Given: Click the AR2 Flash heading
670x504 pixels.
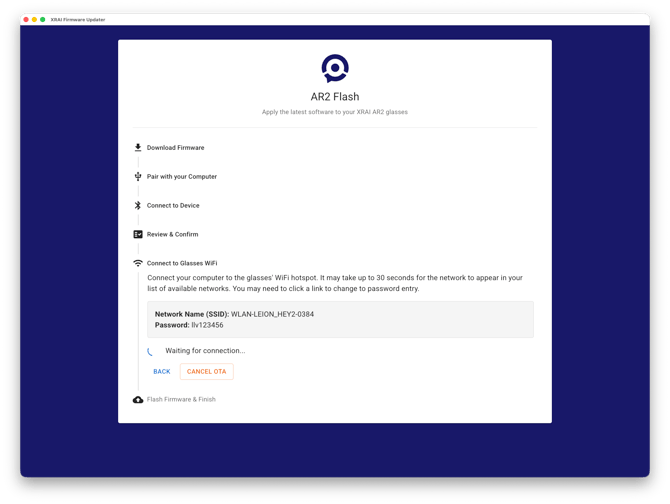Looking at the screenshot, I should click(335, 97).
